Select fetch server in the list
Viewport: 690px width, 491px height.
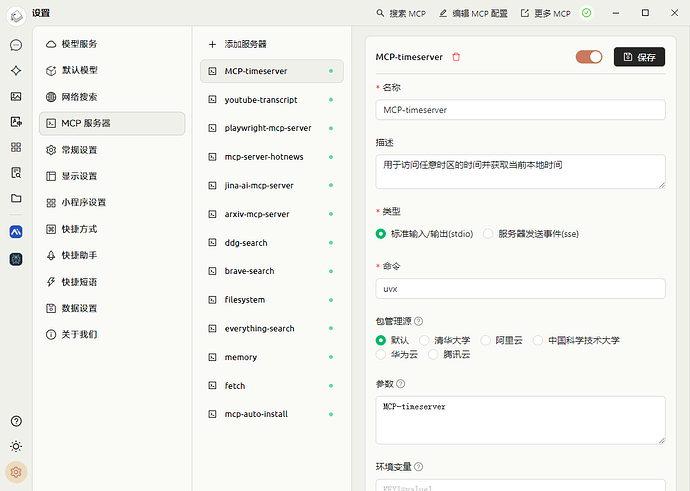[x=272, y=385]
